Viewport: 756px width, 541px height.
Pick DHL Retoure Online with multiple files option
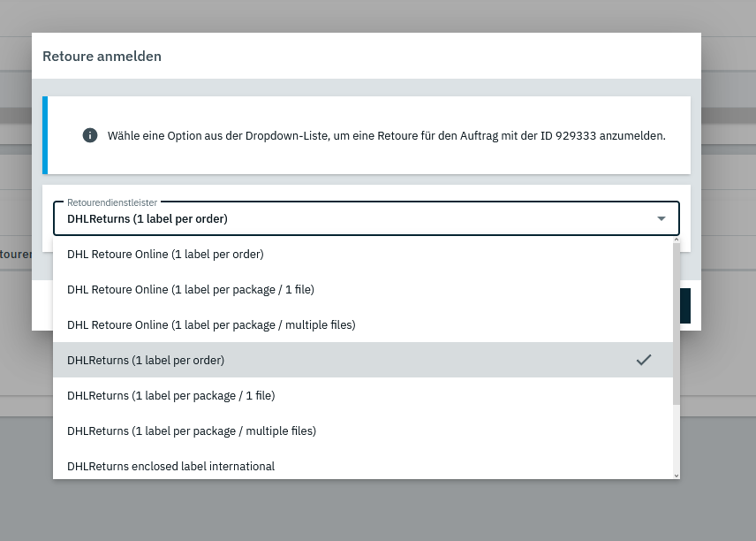211,324
